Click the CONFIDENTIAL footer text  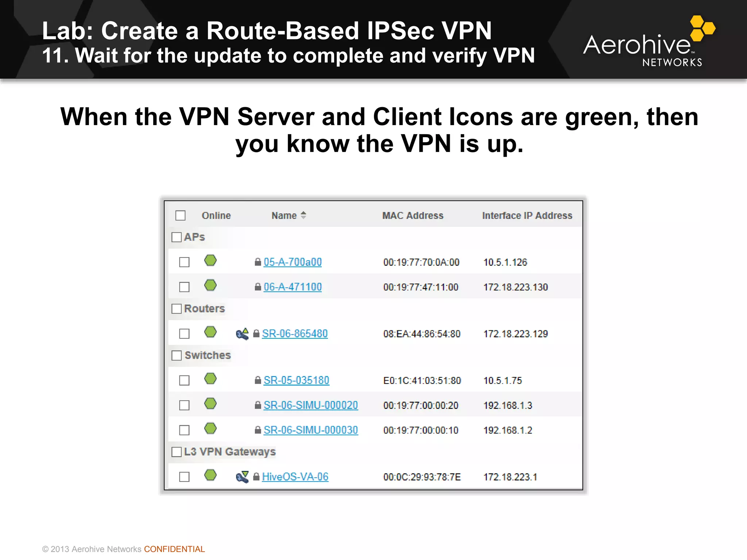tap(174, 549)
